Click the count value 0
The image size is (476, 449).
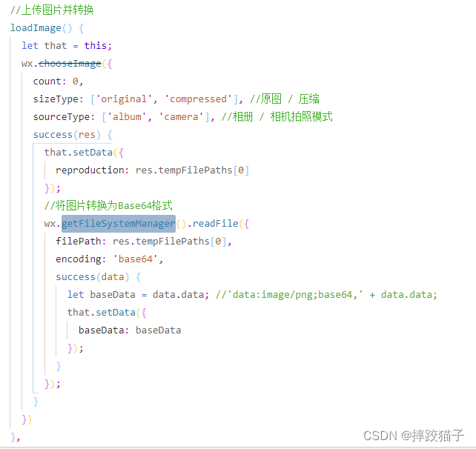tap(76, 82)
